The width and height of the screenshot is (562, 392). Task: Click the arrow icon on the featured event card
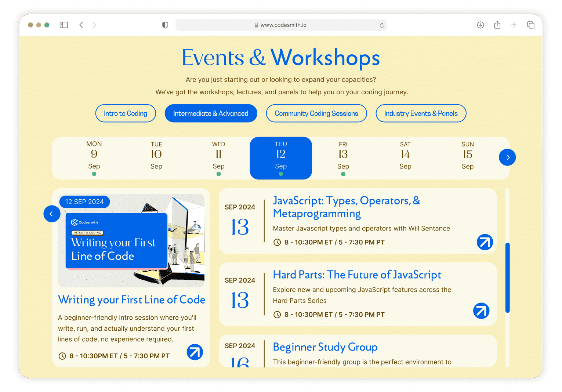(195, 352)
